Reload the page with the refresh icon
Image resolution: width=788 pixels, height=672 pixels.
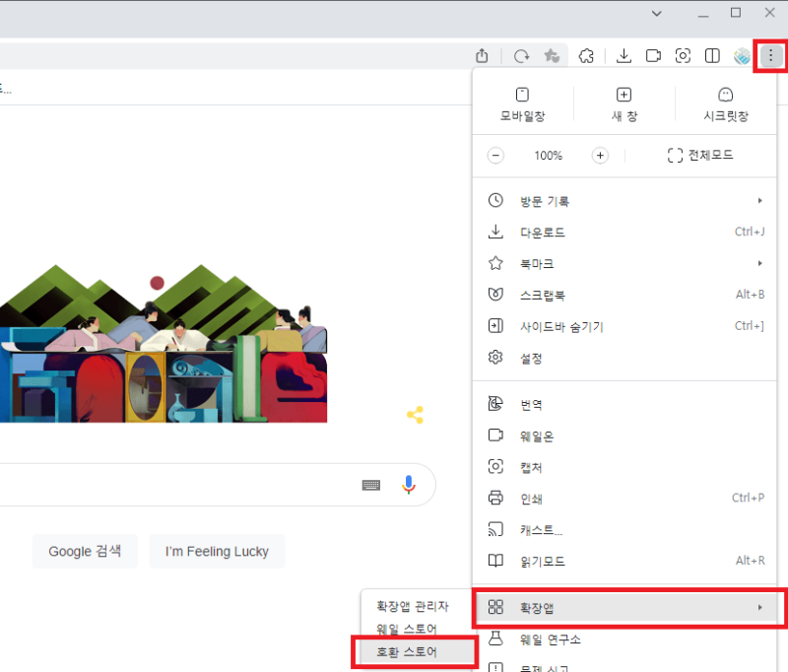point(522,55)
